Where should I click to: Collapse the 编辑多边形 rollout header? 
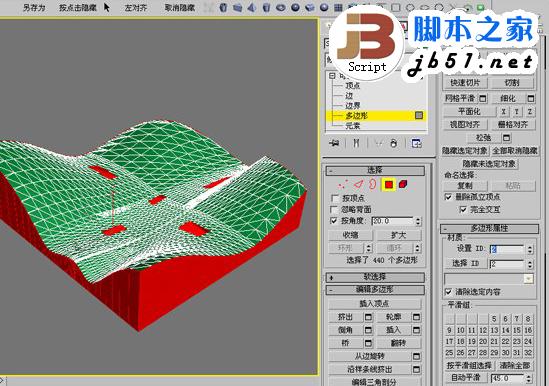375,290
